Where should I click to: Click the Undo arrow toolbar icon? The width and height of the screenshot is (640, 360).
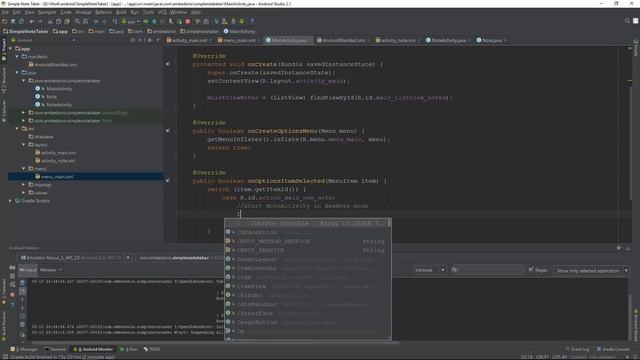[31, 21]
